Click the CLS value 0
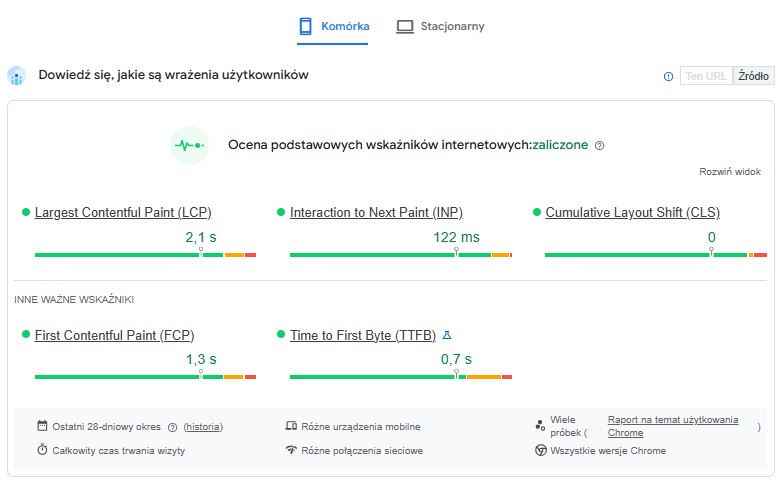 712,237
